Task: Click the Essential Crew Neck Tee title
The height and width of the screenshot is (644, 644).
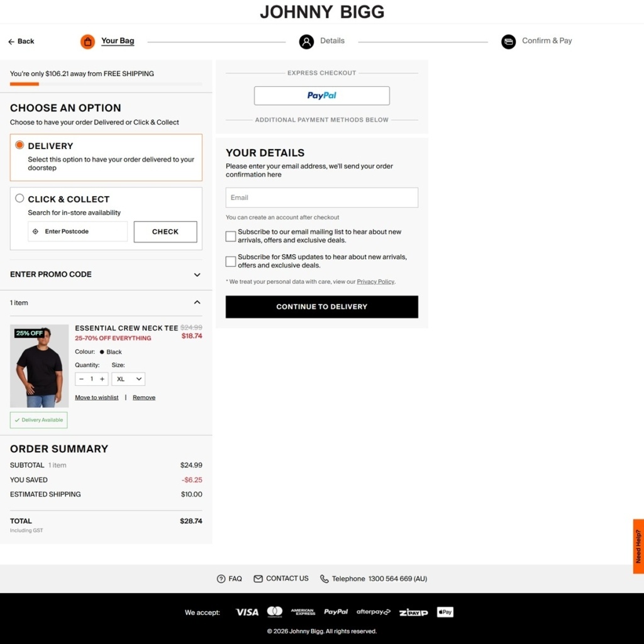Action: [x=126, y=328]
